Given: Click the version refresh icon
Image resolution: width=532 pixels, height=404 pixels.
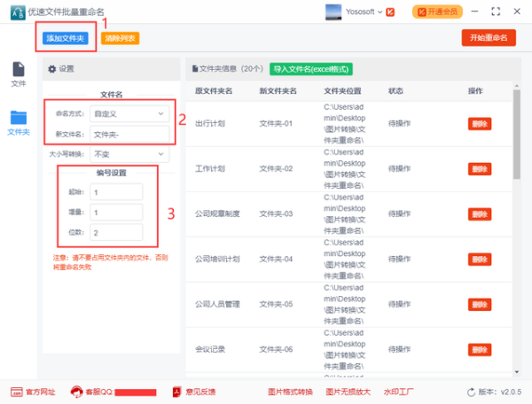Looking at the screenshot, I should (471, 392).
